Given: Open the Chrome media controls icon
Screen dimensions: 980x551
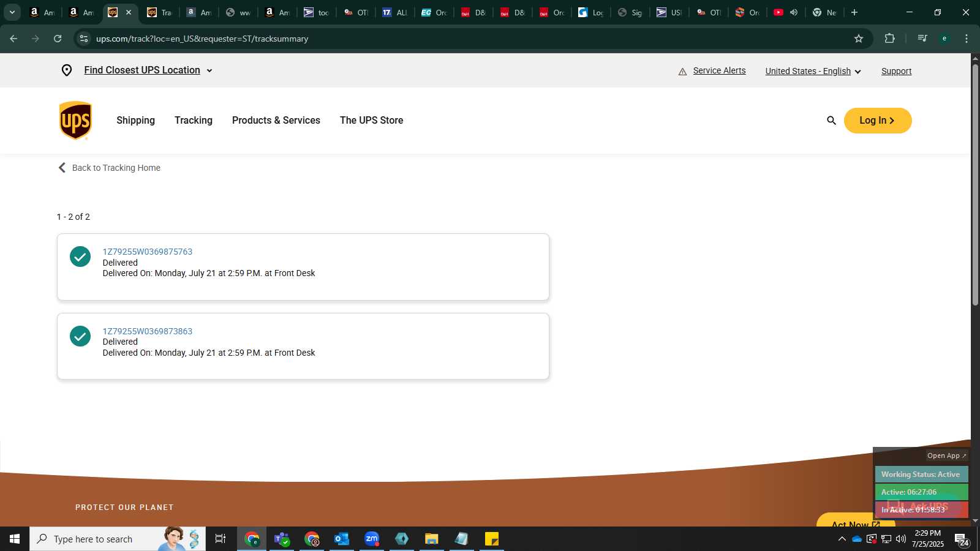Looking at the screenshot, I should [x=922, y=39].
